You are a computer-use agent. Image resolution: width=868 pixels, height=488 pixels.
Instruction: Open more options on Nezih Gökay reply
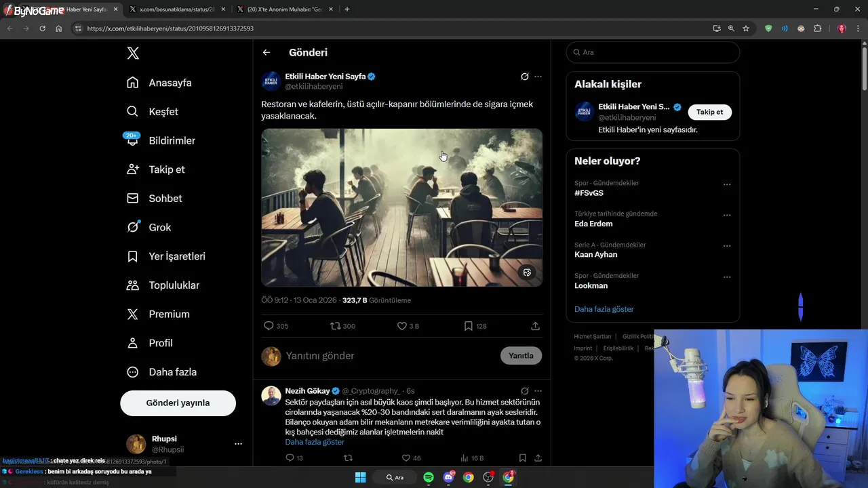[x=538, y=391]
